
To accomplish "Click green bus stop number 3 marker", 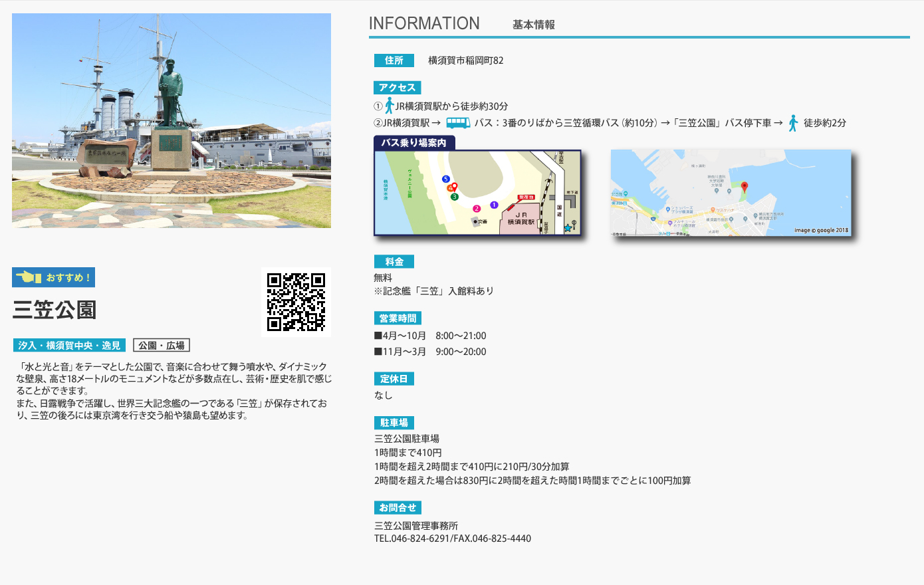I will pos(455,197).
